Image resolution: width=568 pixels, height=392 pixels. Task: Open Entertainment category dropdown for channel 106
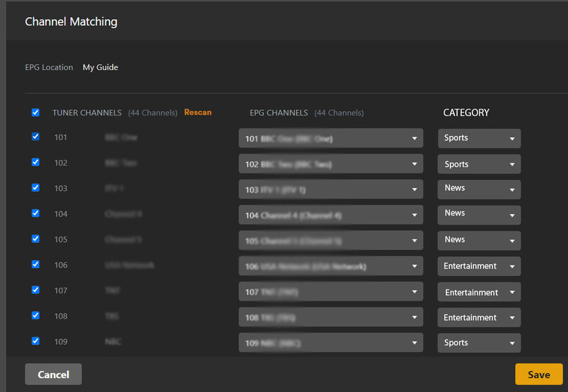pos(479,266)
